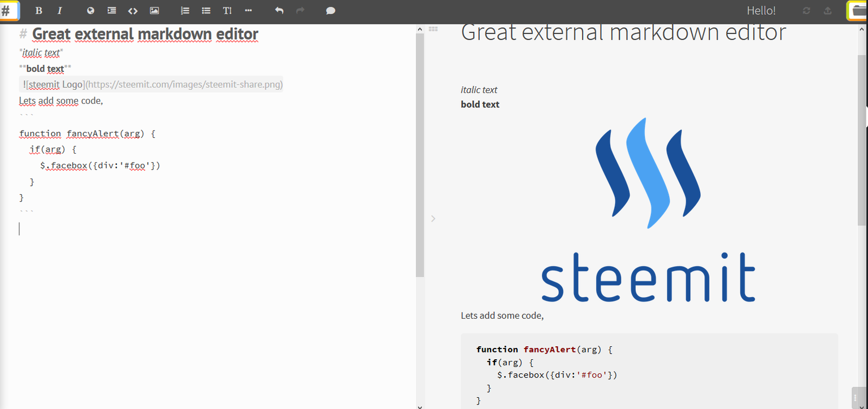The image size is (868, 409).
Task: Insert a horizontal rule with the dots icon
Action: 249,11
